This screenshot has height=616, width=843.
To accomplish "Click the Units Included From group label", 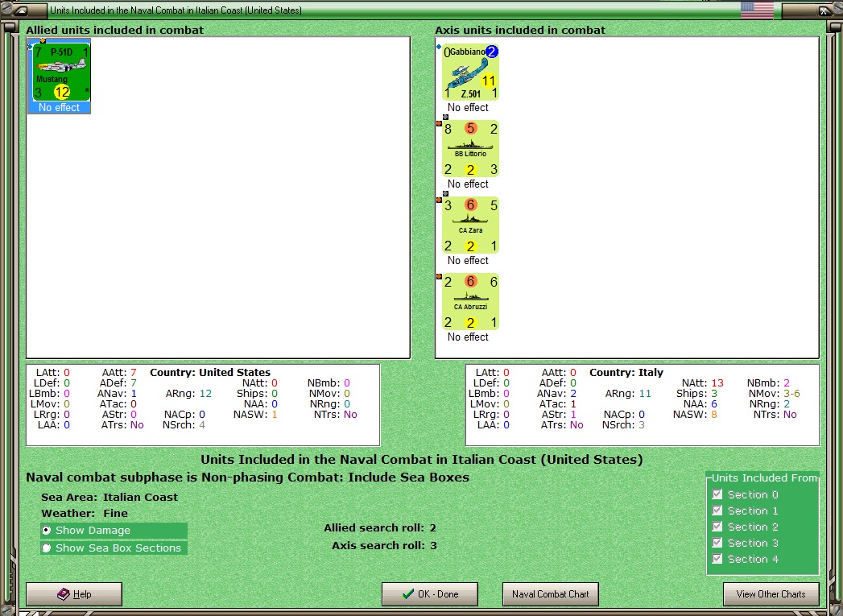I will (x=765, y=478).
